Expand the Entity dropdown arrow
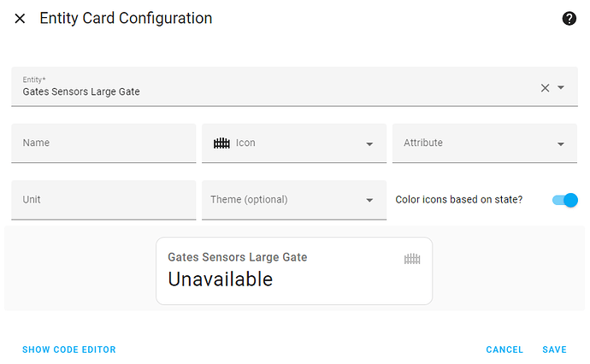 (562, 88)
